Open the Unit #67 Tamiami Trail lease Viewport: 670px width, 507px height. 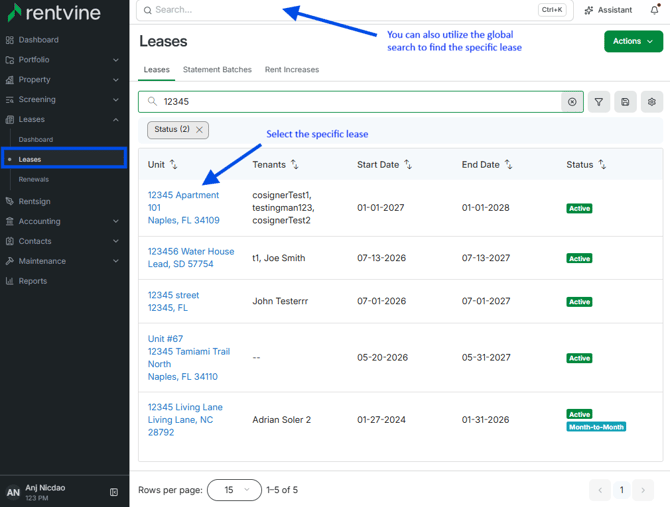tap(189, 358)
